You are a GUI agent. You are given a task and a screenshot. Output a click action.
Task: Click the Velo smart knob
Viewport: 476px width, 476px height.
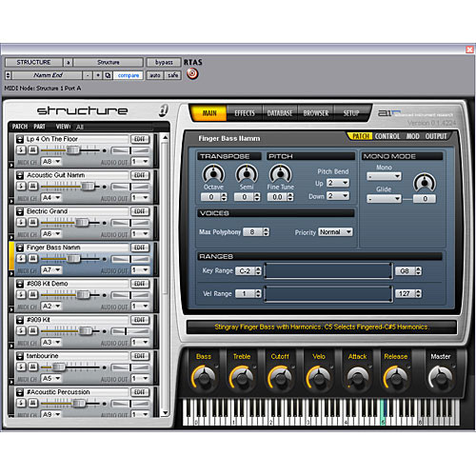[x=318, y=377]
